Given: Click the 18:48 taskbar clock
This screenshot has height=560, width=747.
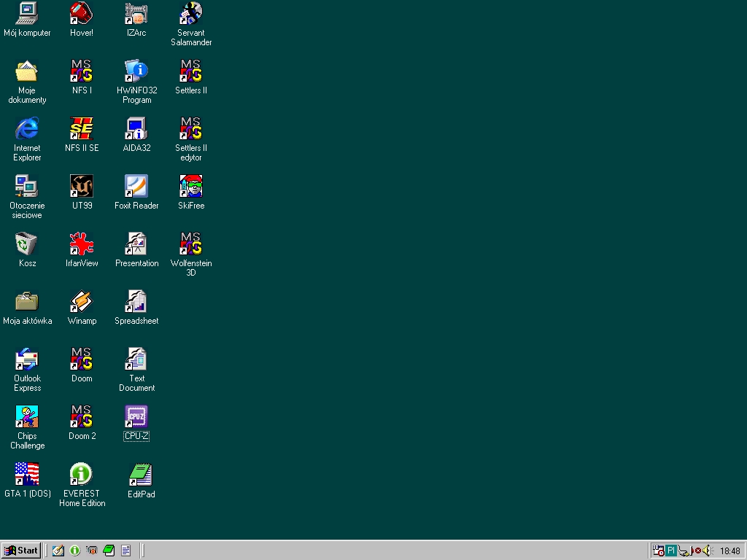Looking at the screenshot, I should click(729, 551).
